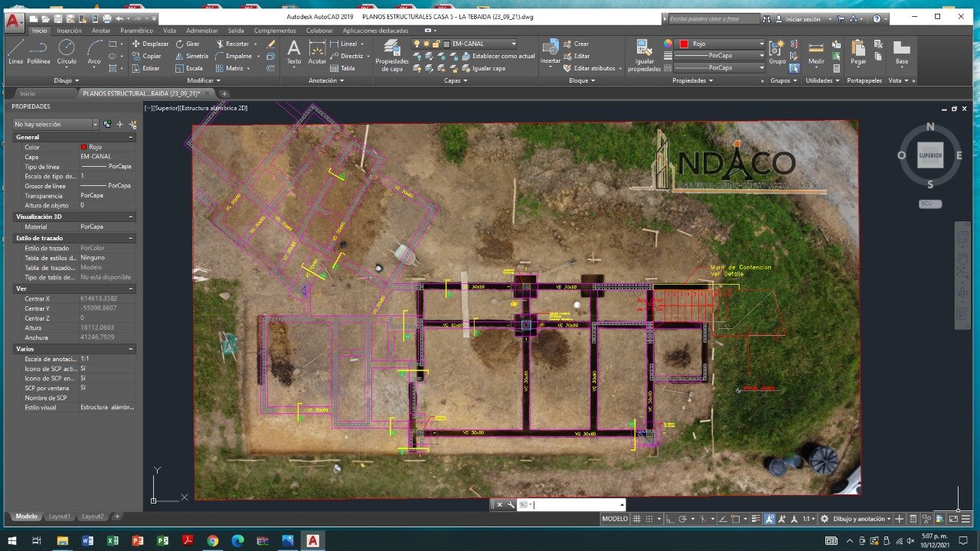980x551 pixels.
Task: Toggle annotation visibility in status bar
Action: pyautogui.click(x=770, y=519)
